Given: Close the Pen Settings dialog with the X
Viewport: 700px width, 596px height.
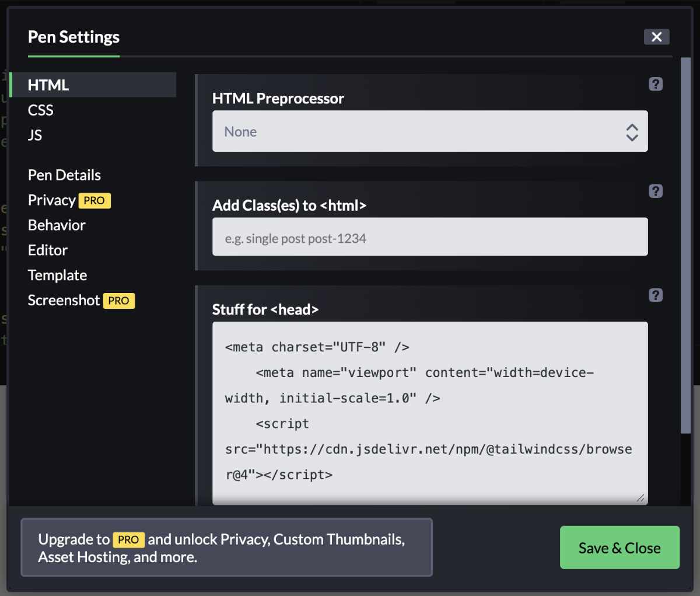Looking at the screenshot, I should pos(656,37).
